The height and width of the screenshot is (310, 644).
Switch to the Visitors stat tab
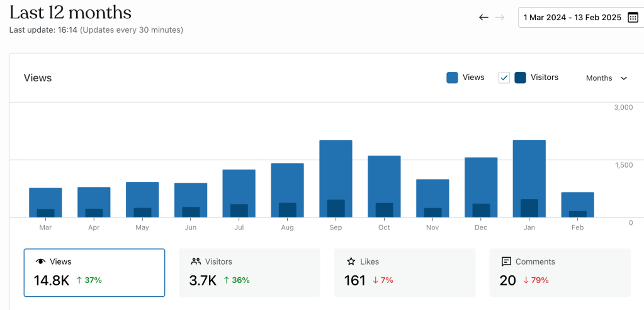point(249,272)
